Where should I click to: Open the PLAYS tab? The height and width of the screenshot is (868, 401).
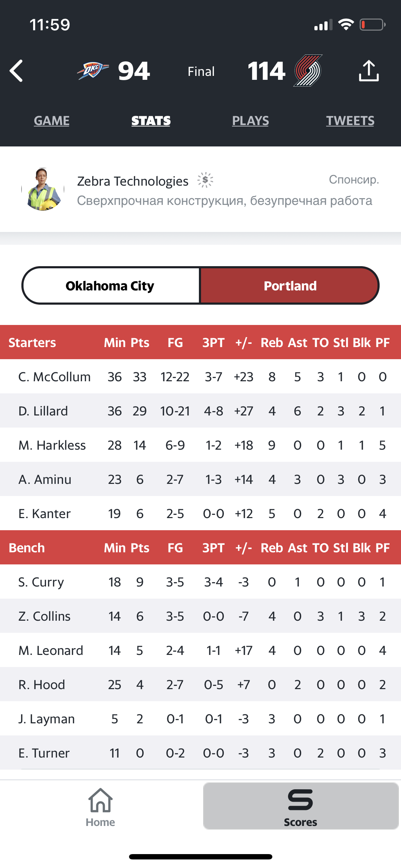click(251, 121)
